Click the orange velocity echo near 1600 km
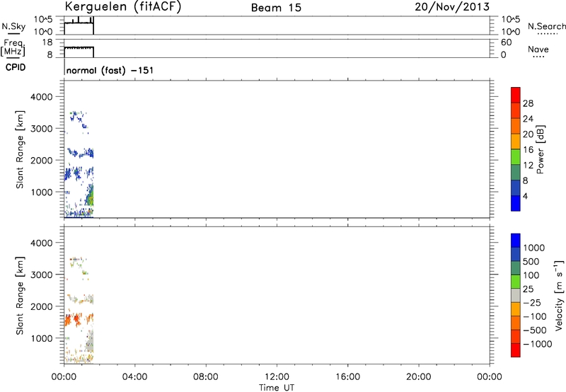Viewport: 566px width, 392px height. 76,319
